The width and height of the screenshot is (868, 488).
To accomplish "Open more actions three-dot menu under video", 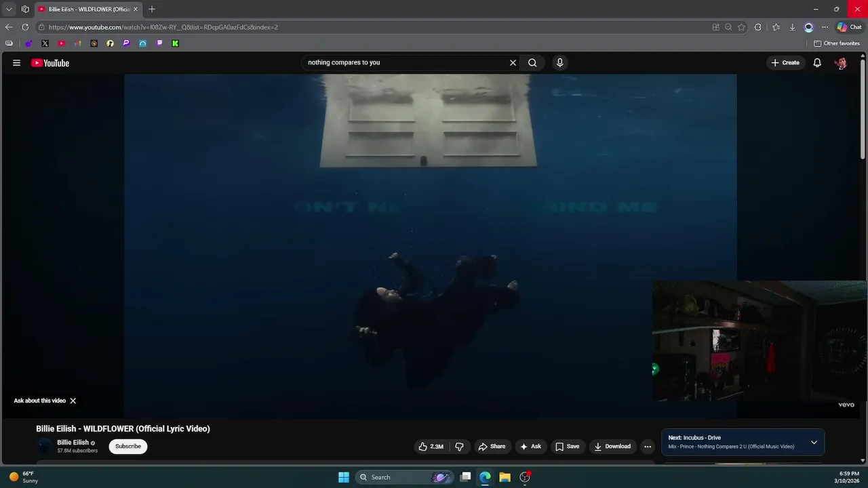I will coord(648,446).
